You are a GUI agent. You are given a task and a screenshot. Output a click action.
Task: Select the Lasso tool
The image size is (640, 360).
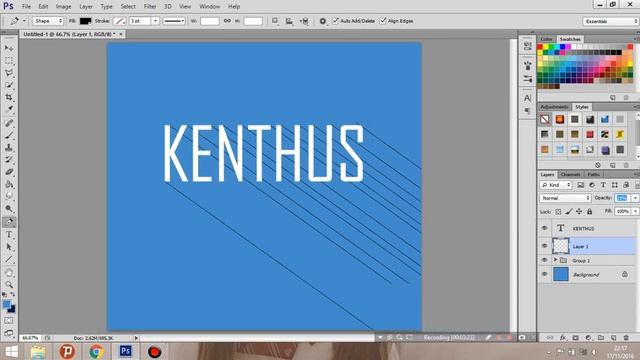tap(9, 73)
